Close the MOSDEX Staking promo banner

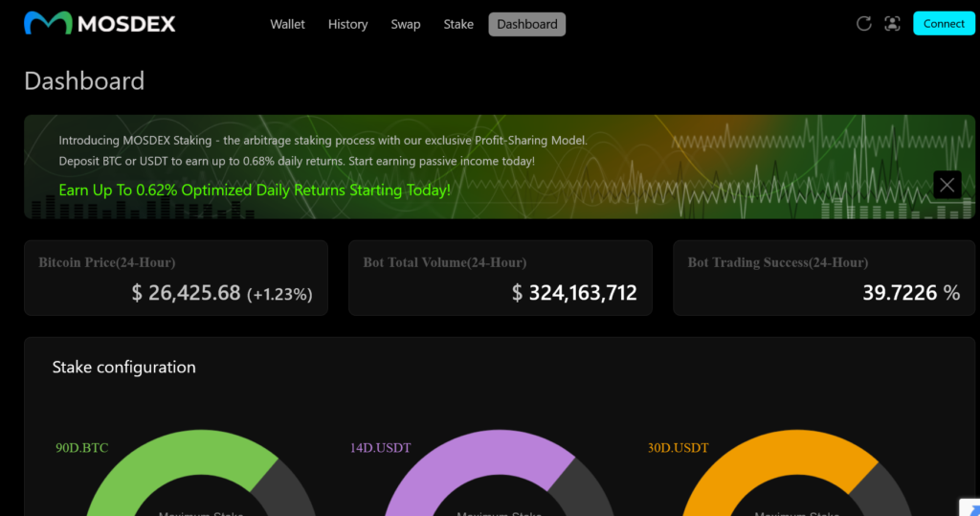947,185
